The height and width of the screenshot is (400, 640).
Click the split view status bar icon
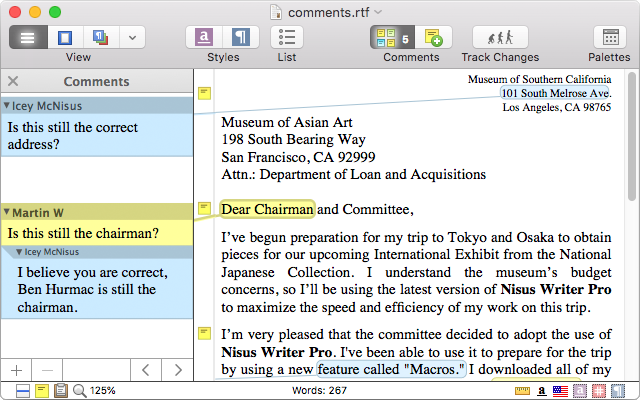click(x=23, y=391)
